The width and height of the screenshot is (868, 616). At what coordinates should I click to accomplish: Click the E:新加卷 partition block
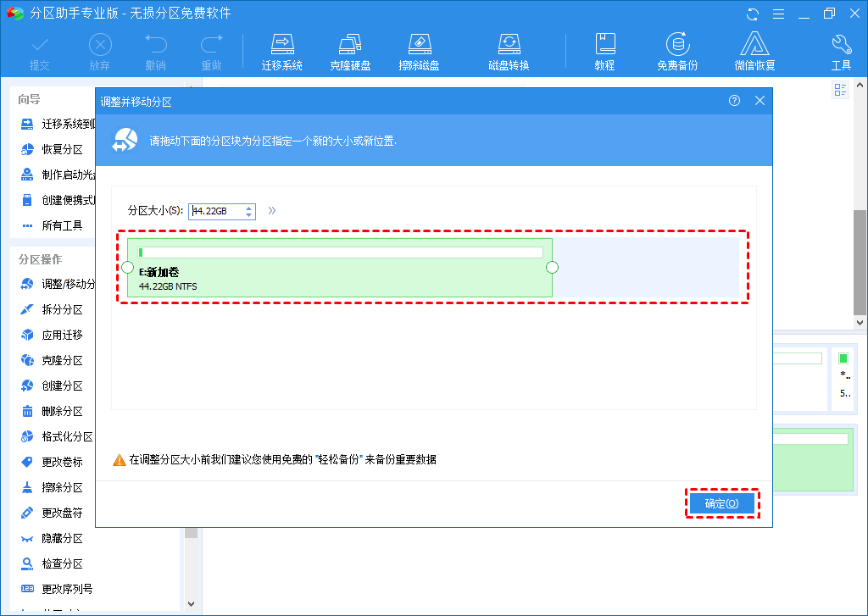(340, 268)
